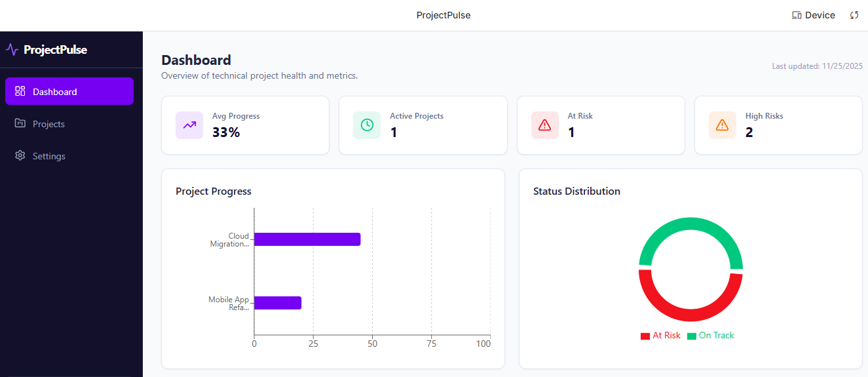Click the ProjectPulse title in top bar
This screenshot has width=868, height=377.
pyautogui.click(x=443, y=15)
